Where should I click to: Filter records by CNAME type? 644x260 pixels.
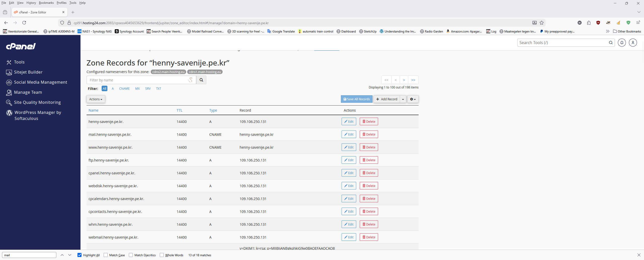click(124, 88)
